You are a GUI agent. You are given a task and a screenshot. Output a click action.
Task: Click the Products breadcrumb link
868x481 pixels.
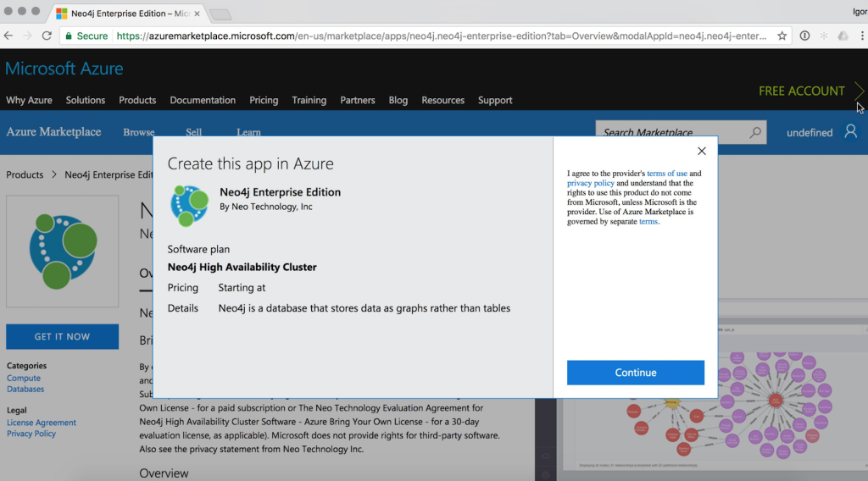pyautogui.click(x=25, y=174)
